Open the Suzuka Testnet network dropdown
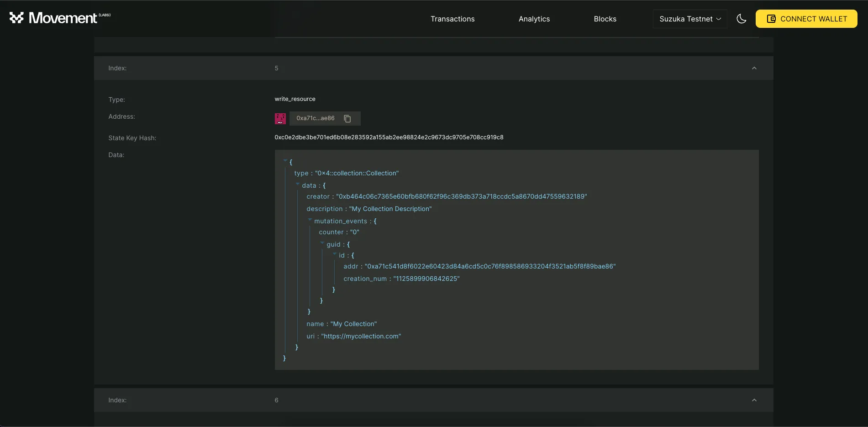Viewport: 868px width, 427px height. pos(690,19)
